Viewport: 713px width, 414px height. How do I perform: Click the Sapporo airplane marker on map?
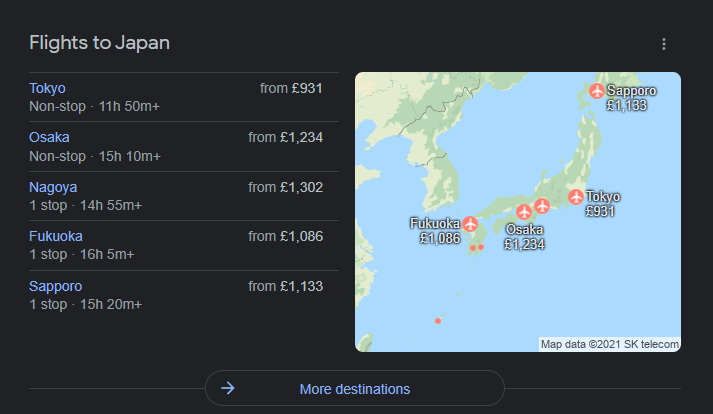pyautogui.click(x=598, y=92)
